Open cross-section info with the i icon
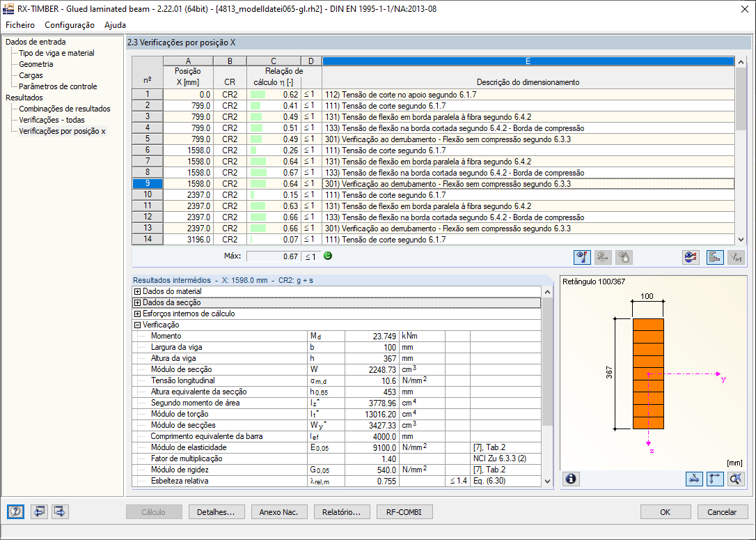Screen dimensions: 756x540 coord(571,479)
